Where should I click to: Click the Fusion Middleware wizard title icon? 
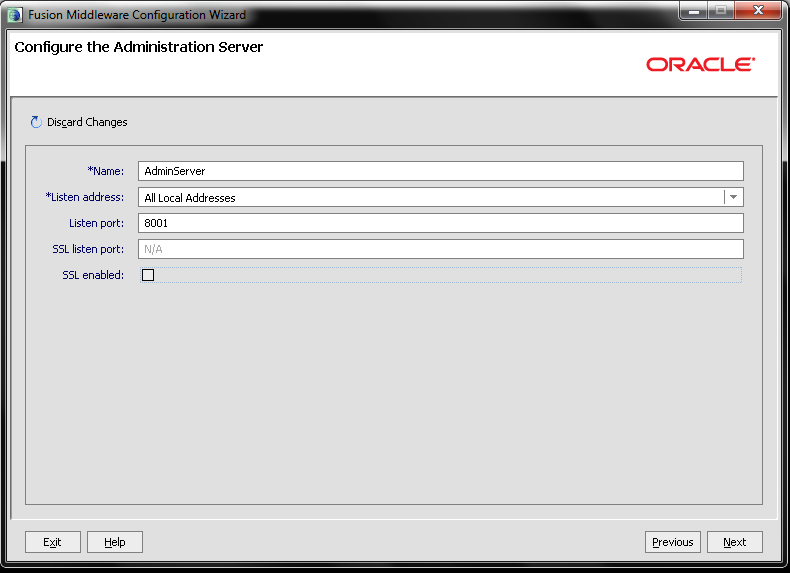(x=14, y=15)
